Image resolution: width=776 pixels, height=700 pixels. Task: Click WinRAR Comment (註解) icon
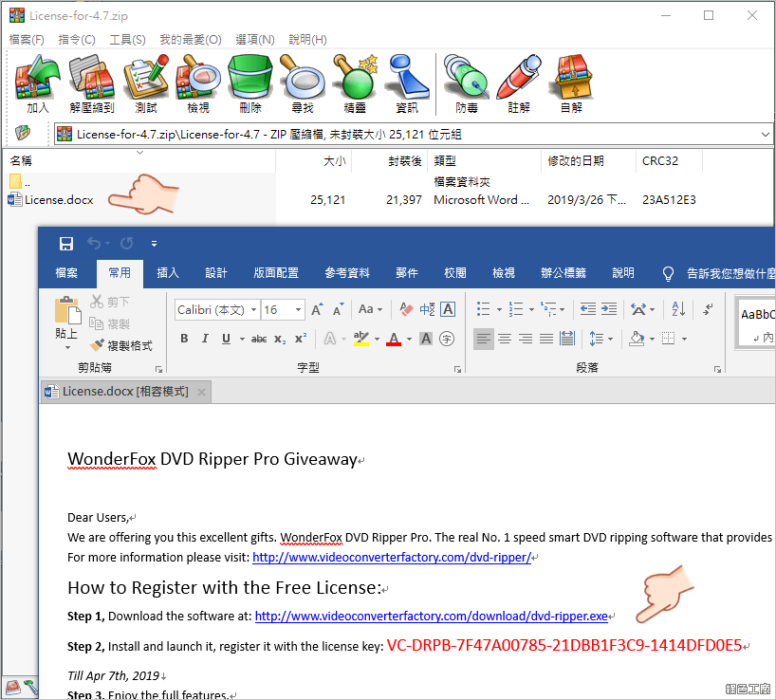[x=519, y=83]
